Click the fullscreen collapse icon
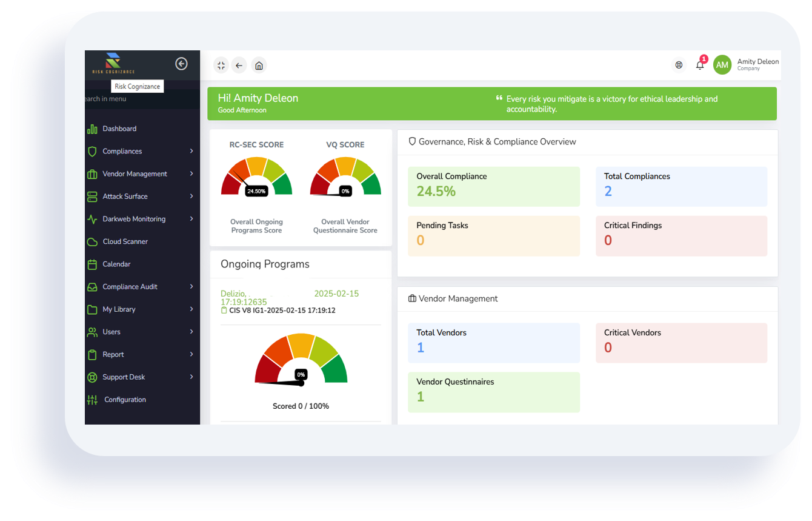This screenshot has height=521, width=812. point(221,65)
